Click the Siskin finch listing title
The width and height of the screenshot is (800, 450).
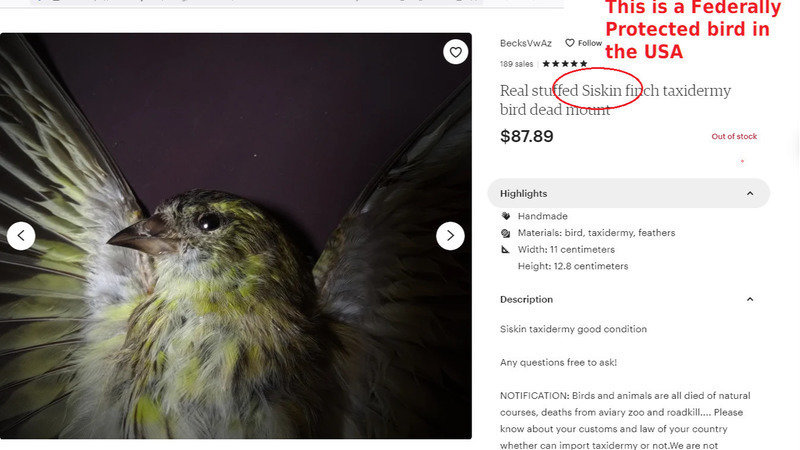[x=615, y=100]
